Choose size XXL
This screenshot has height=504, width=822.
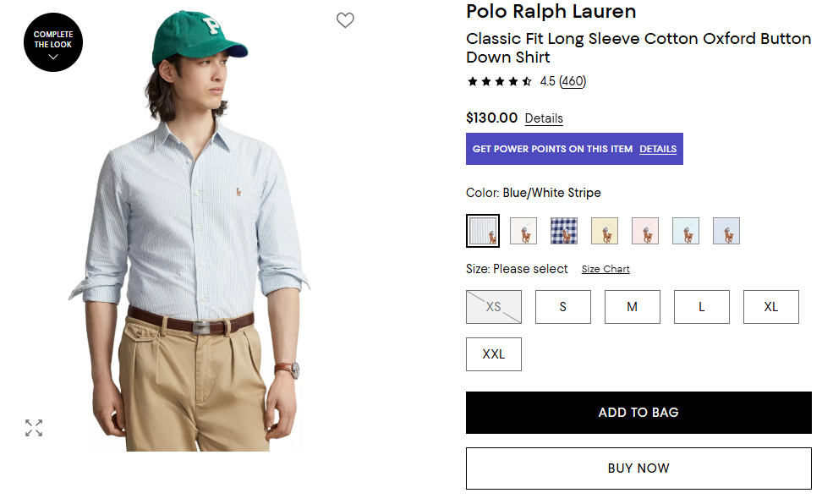pyautogui.click(x=494, y=354)
